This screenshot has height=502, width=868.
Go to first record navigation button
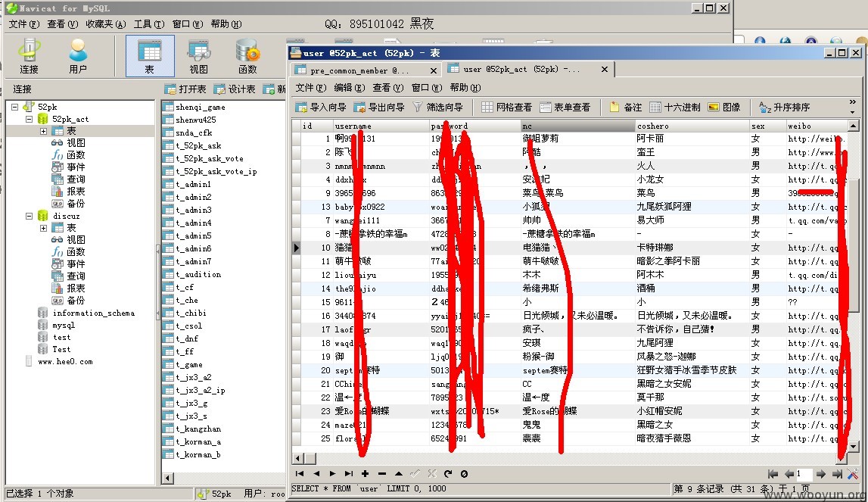(300, 473)
